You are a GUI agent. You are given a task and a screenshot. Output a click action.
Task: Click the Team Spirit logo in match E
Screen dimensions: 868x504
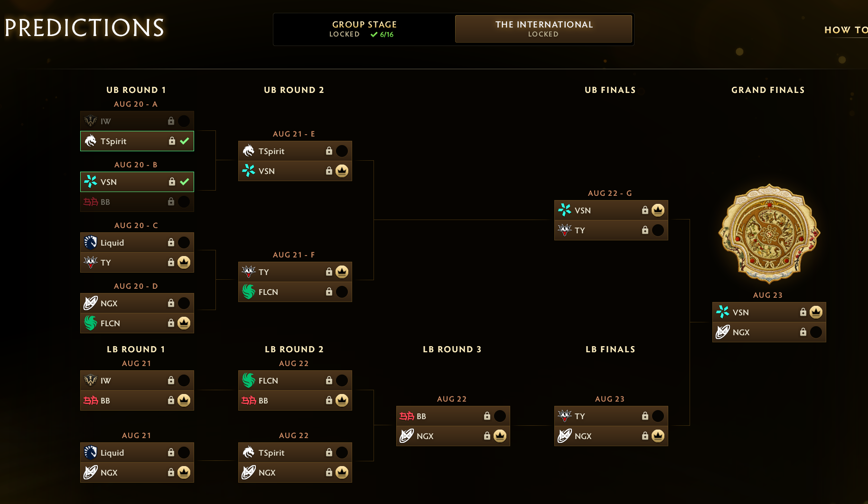[249, 151]
